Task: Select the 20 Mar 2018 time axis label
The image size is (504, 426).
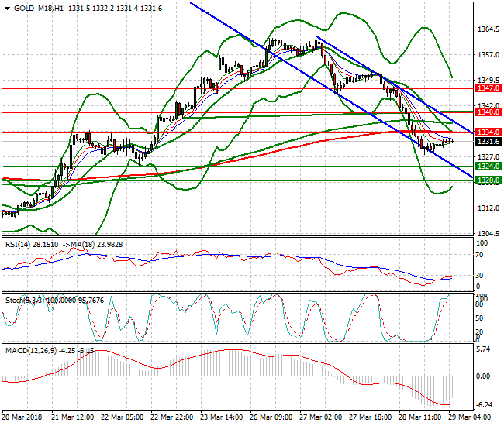Action: [22, 417]
